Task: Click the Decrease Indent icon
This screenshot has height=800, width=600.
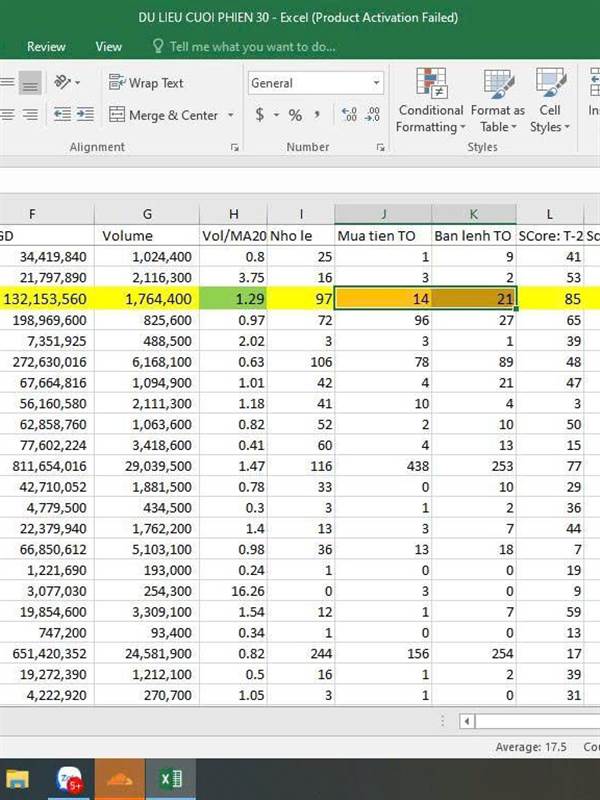Action: point(62,115)
